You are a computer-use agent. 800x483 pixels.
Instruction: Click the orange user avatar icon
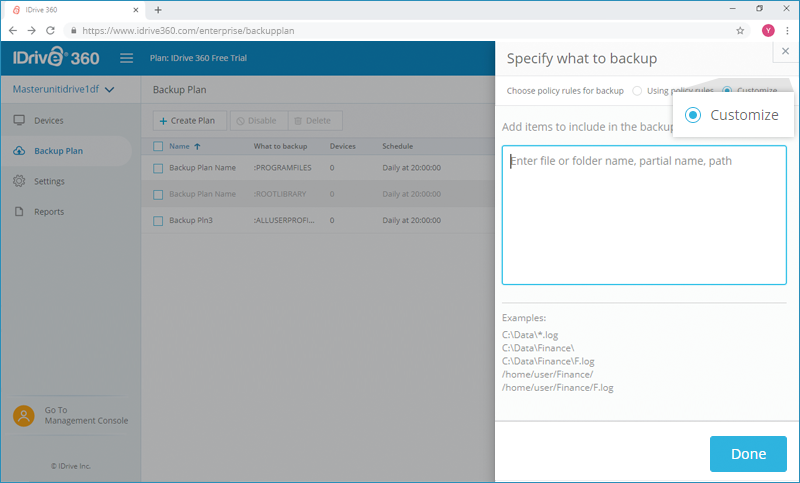pyautogui.click(x=23, y=416)
